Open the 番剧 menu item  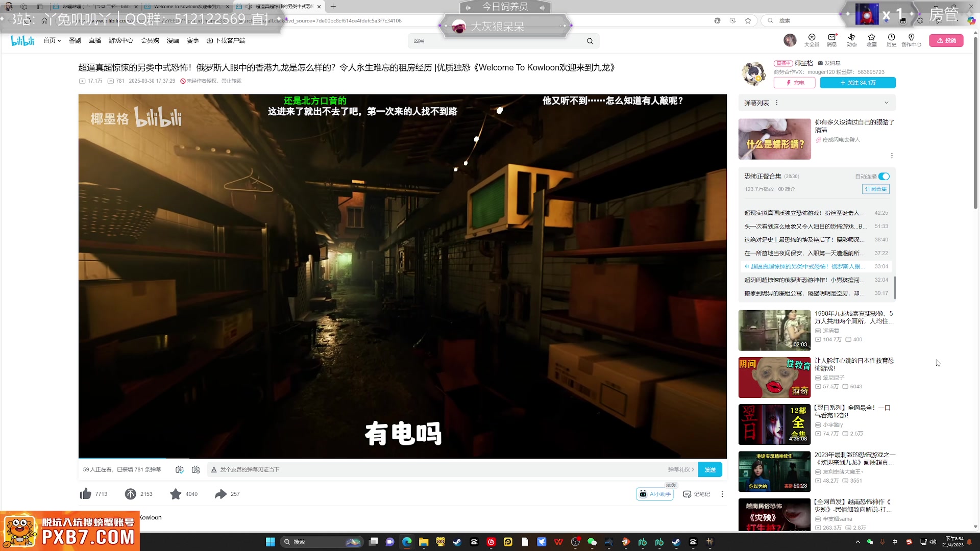(75, 41)
